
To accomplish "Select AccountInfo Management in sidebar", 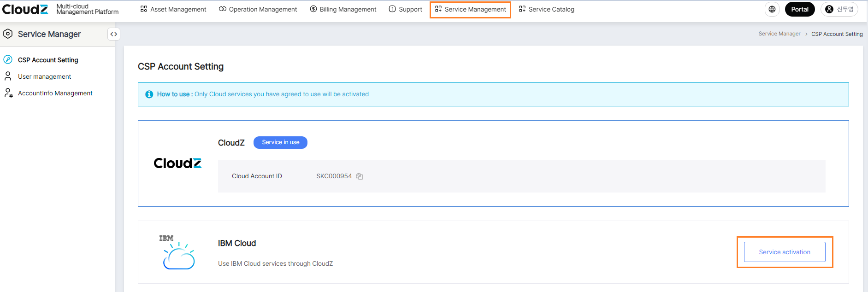I will pos(55,93).
